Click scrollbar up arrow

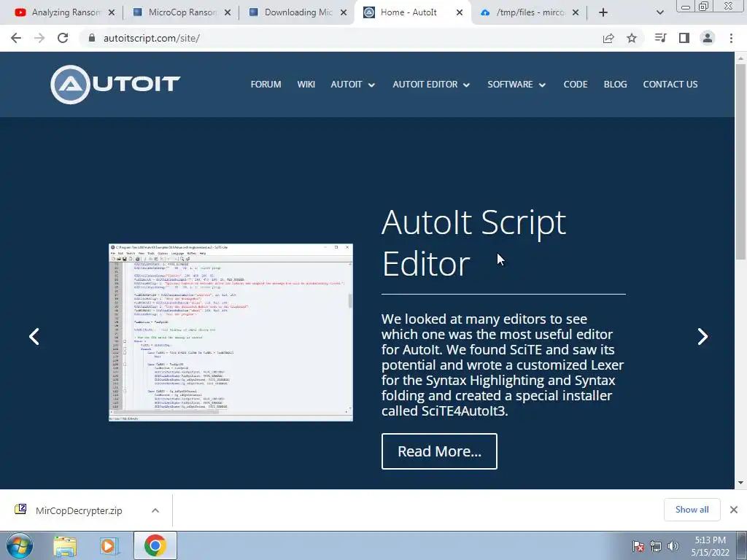740,58
